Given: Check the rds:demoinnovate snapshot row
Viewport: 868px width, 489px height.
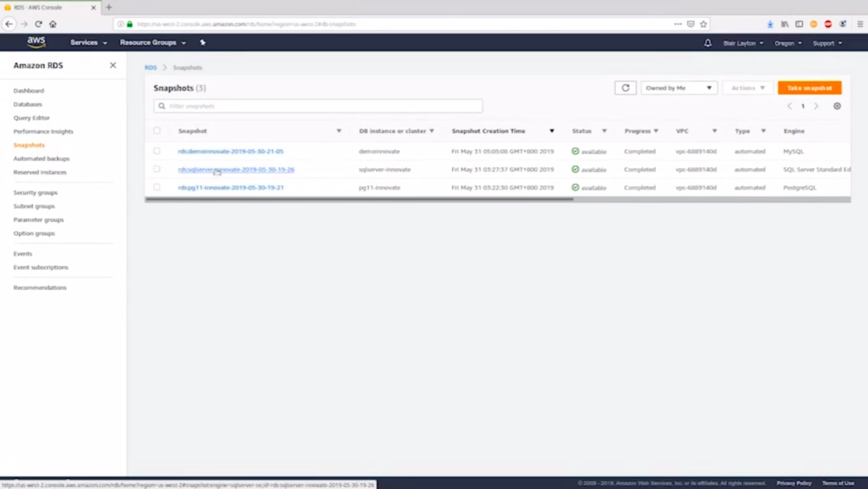Looking at the screenshot, I should tap(157, 151).
